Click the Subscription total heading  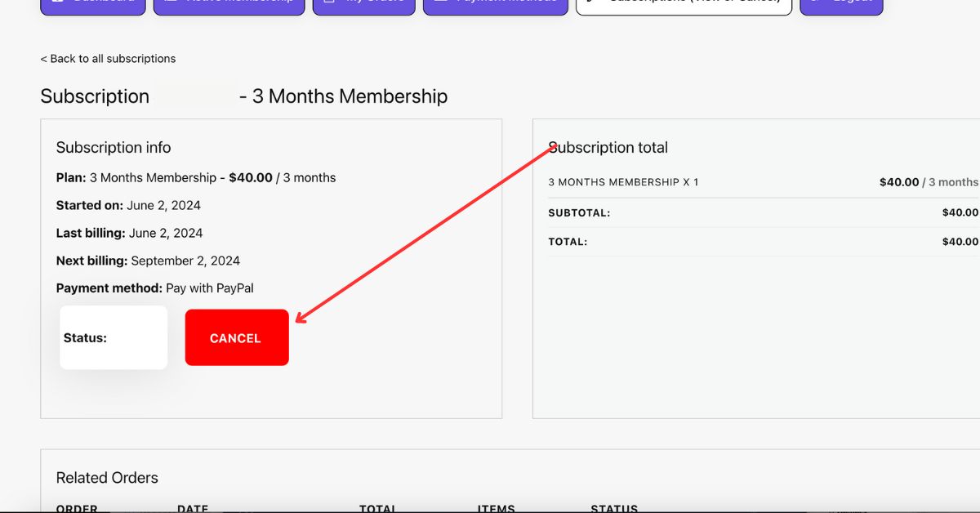pos(608,148)
